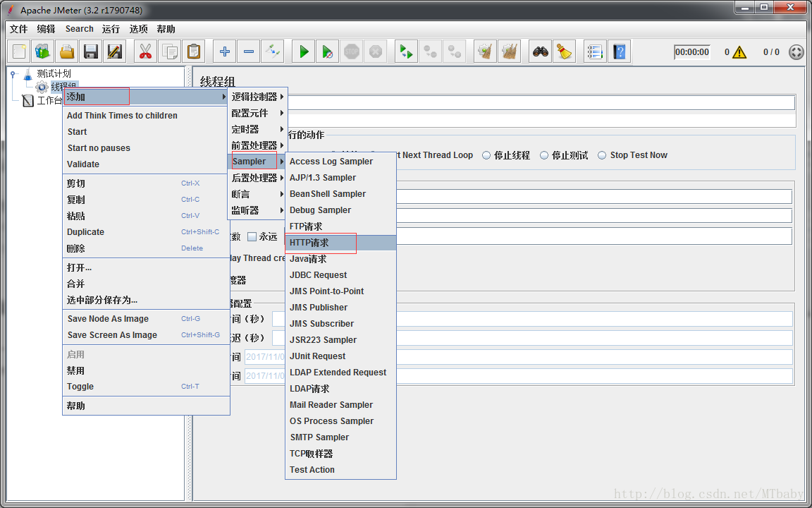Image resolution: width=812 pixels, height=508 pixels.
Task: Open the Search menu
Action: pyautogui.click(x=79, y=29)
